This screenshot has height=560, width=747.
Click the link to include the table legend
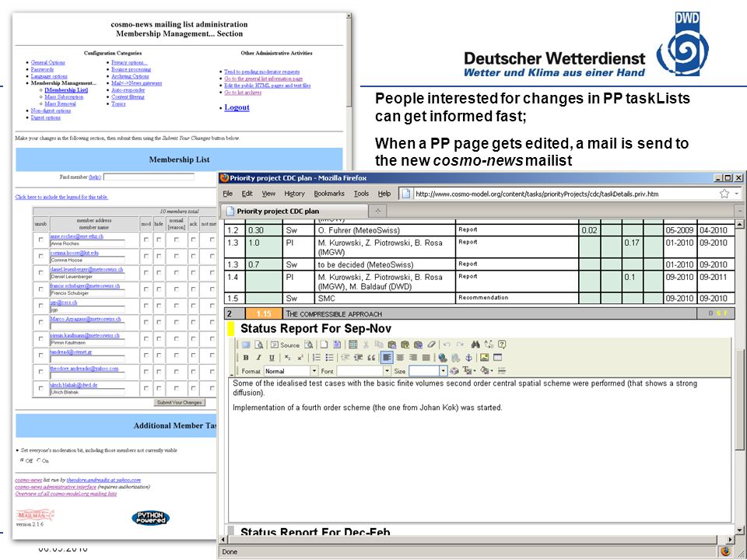pos(61,197)
